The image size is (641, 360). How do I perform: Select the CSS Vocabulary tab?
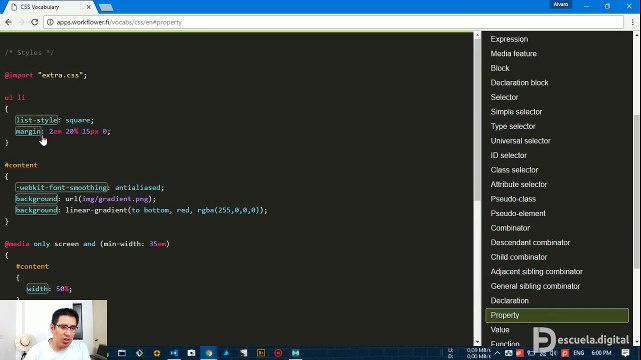[x=50, y=7]
